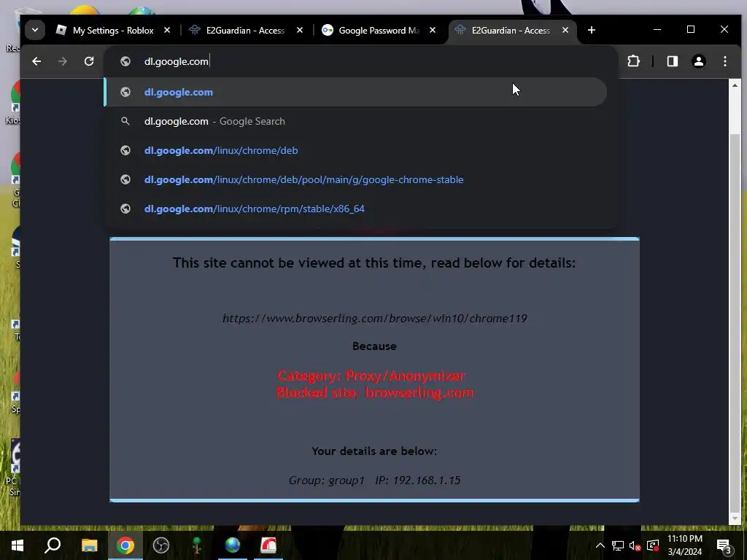Open muted volume tray icon

click(x=635, y=545)
